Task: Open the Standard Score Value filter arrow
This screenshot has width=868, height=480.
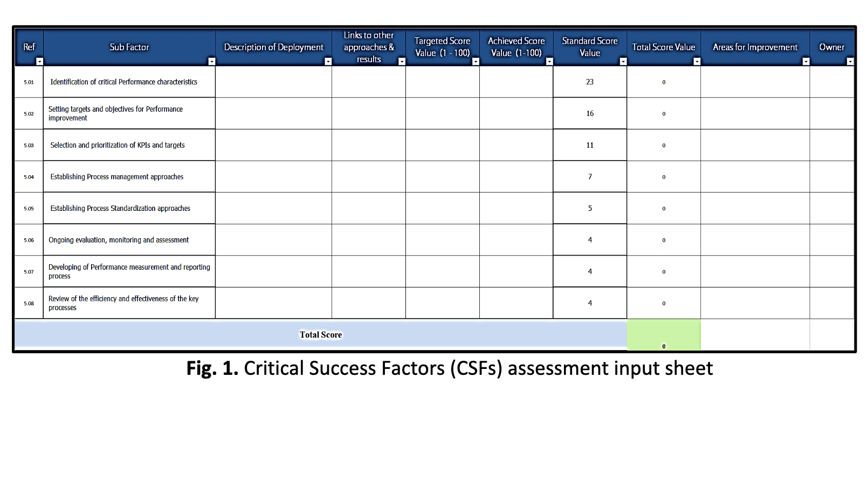Action: [623, 61]
